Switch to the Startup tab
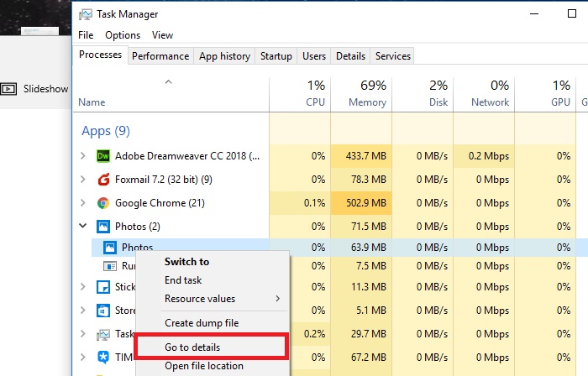Screen dimensions: 588x376 [x=276, y=56]
